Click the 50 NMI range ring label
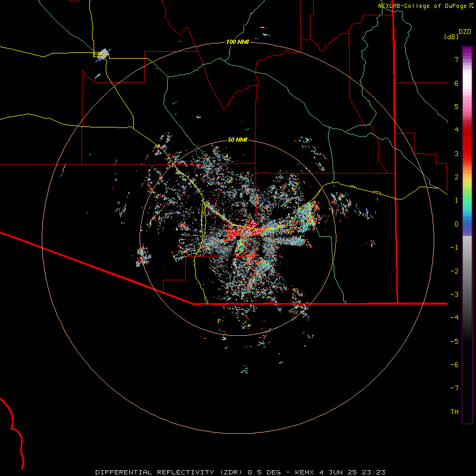The height and width of the screenshot is (476, 476). pyautogui.click(x=237, y=140)
